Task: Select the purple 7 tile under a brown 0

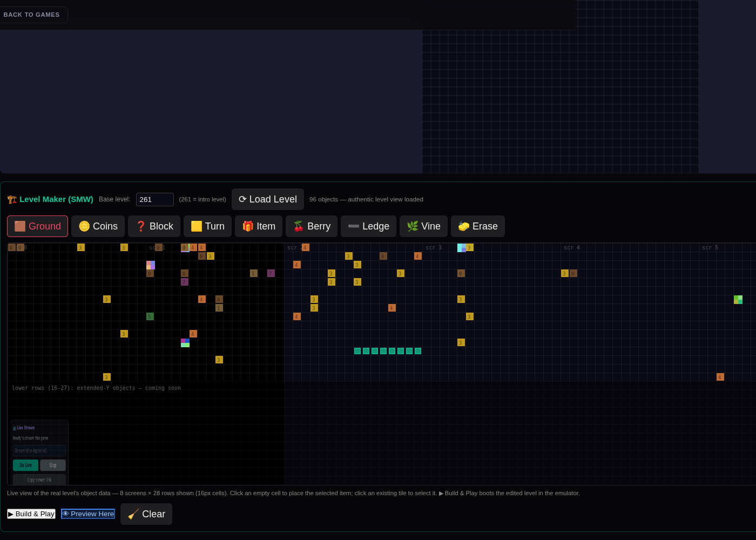Action: [185, 282]
